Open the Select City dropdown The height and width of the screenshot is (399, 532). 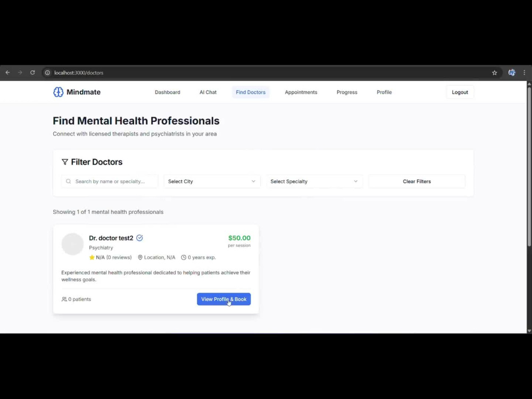(212, 181)
